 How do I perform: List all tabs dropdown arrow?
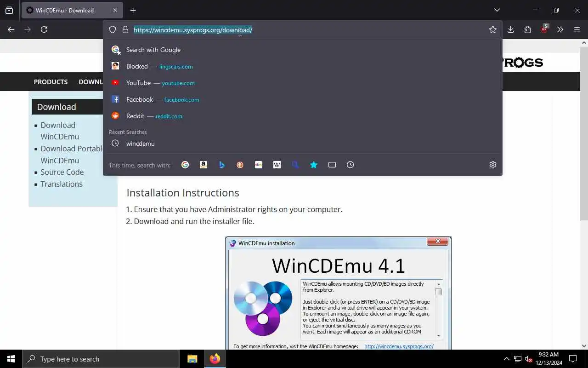click(497, 10)
